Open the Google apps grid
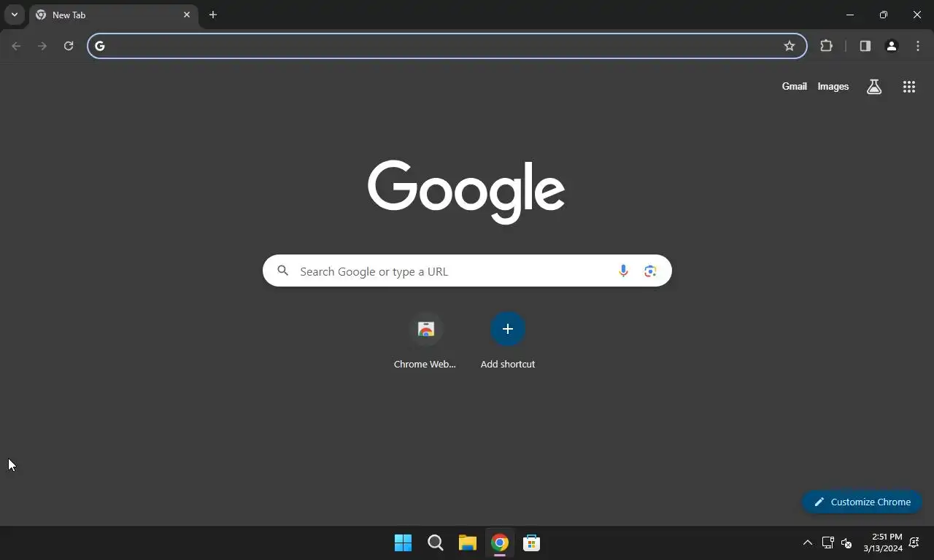Image resolution: width=934 pixels, height=560 pixels. coord(909,87)
